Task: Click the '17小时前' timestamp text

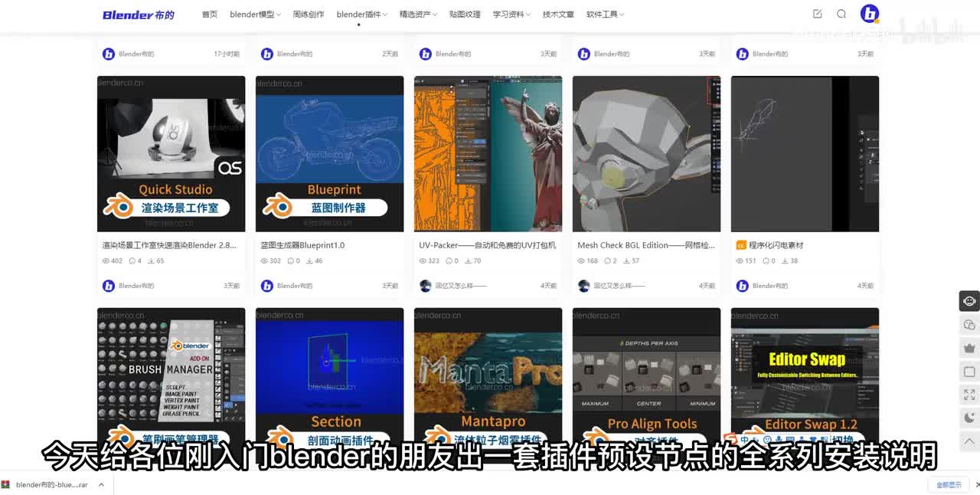Action: pos(227,54)
